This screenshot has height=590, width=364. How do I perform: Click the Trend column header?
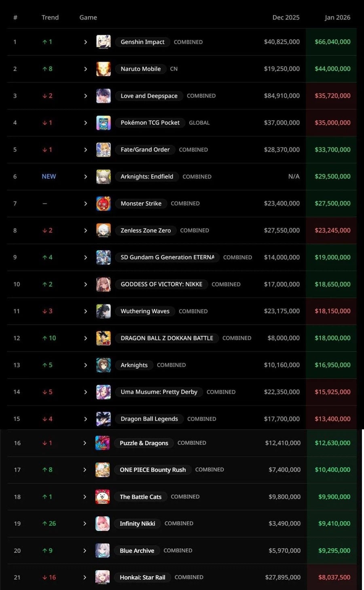(x=50, y=17)
